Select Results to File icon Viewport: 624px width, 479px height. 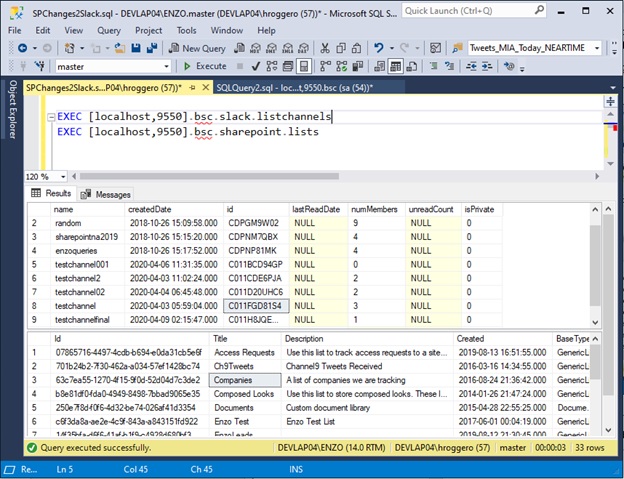pyautogui.click(x=411, y=66)
